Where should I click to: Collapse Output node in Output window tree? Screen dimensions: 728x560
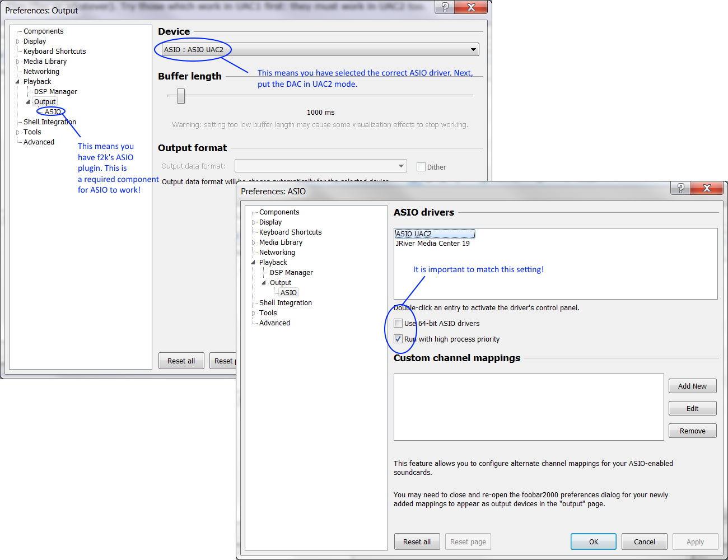[x=28, y=102]
